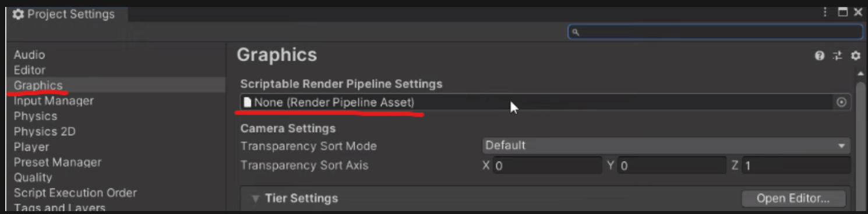Screen dimensions: 868x214
Task: Click the Open Editor... button
Action: point(793,198)
